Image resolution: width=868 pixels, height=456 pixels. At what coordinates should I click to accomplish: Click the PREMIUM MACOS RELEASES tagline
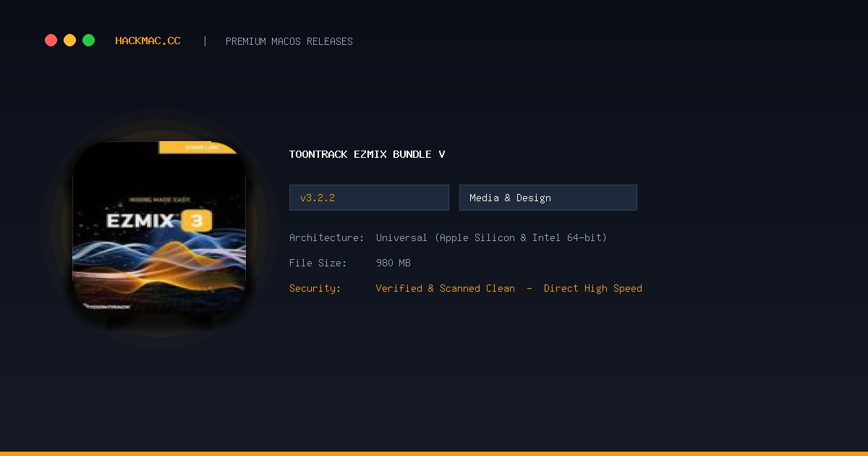(289, 41)
